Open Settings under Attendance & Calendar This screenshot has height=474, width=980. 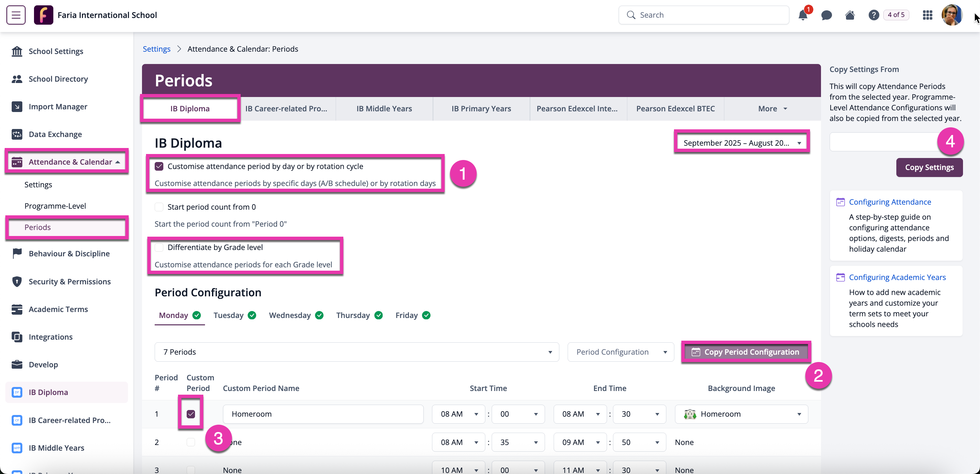point(38,185)
